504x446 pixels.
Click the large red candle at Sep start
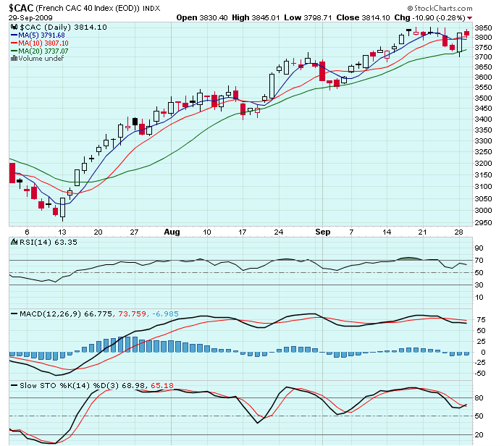pyautogui.click(x=322, y=71)
